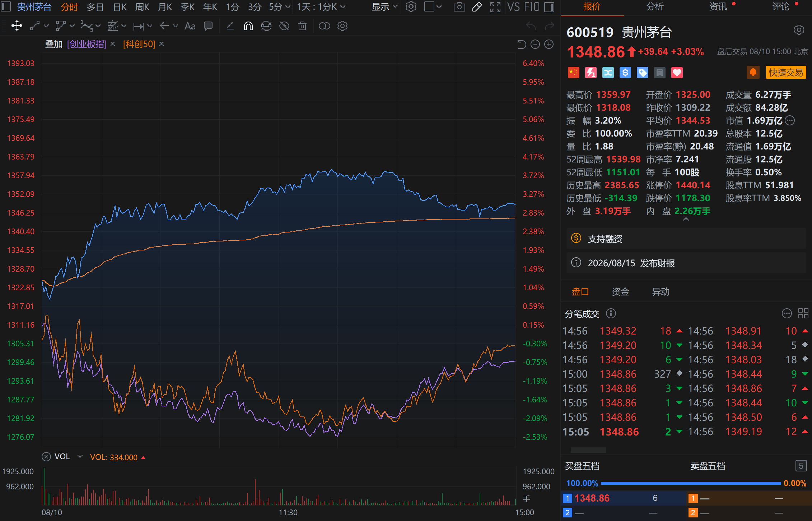Open chart settings gear in top bar

pyautogui.click(x=411, y=6)
